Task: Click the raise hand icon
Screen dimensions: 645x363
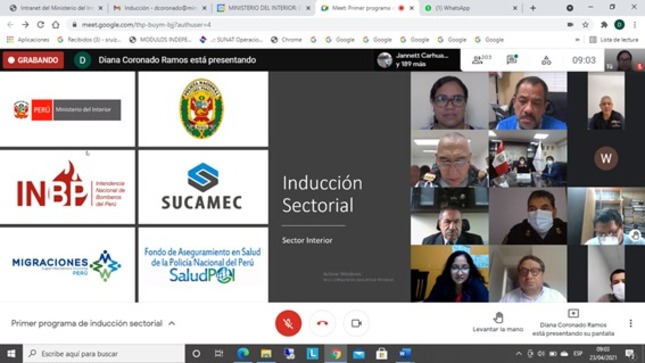Action: [x=498, y=318]
